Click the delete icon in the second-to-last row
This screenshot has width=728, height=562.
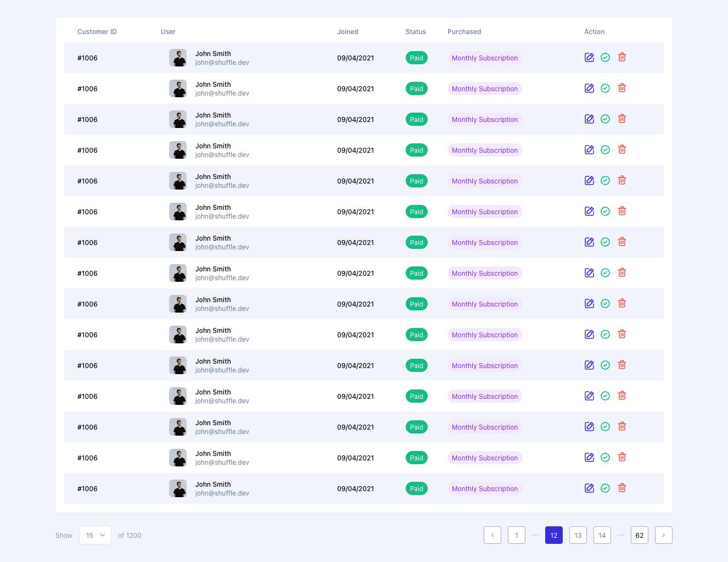(622, 457)
